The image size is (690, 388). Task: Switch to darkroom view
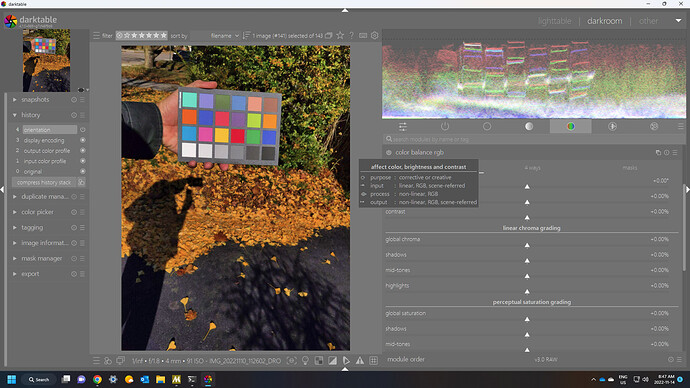(605, 21)
